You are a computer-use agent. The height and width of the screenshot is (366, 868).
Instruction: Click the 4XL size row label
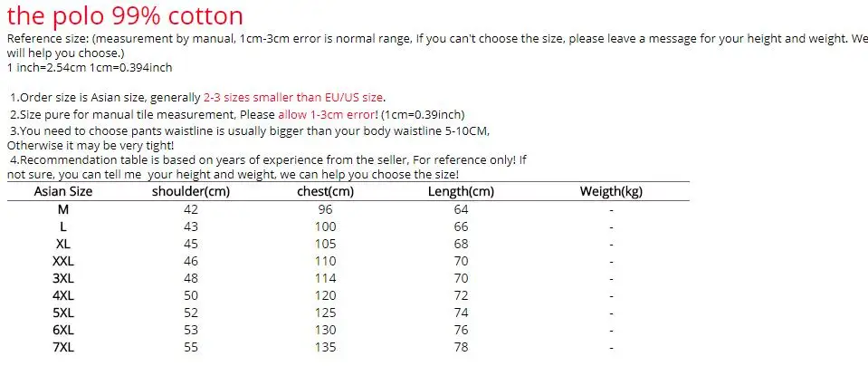[x=63, y=295]
